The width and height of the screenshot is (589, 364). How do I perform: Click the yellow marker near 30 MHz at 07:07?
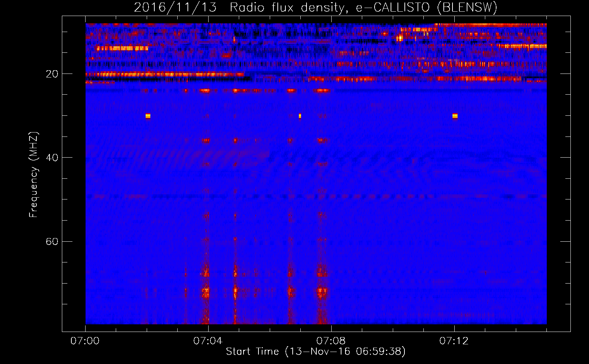(x=300, y=116)
